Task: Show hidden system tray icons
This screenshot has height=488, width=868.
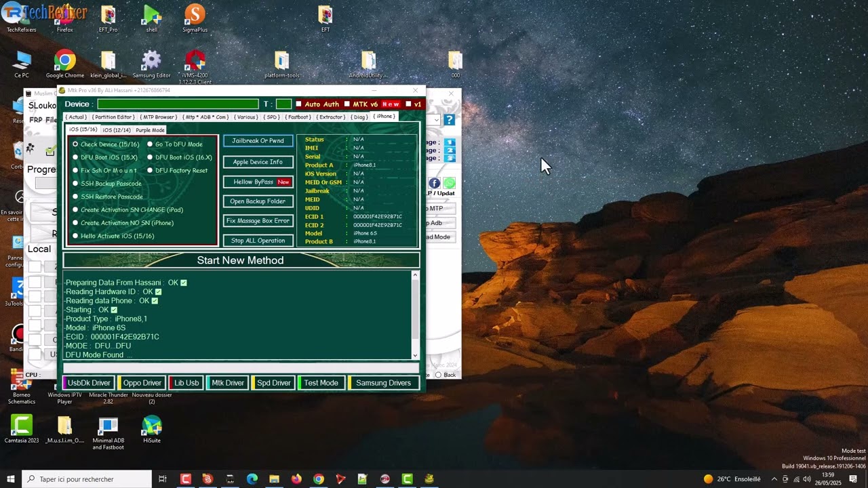Action: [x=774, y=479]
